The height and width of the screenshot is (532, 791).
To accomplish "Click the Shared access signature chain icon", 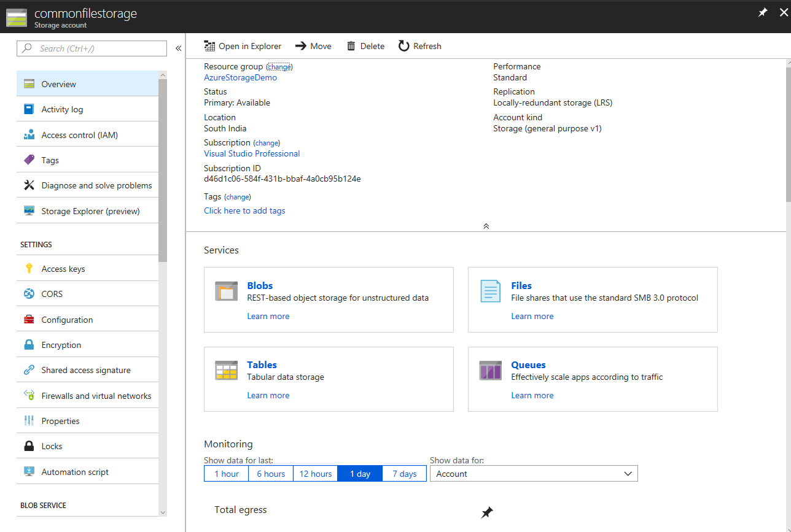I will click(29, 370).
